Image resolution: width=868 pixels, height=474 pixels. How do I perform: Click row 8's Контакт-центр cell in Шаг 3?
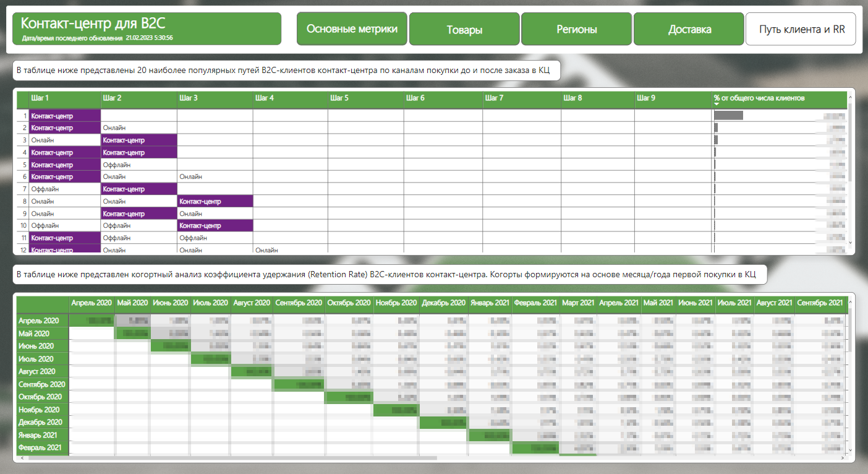pyautogui.click(x=215, y=201)
